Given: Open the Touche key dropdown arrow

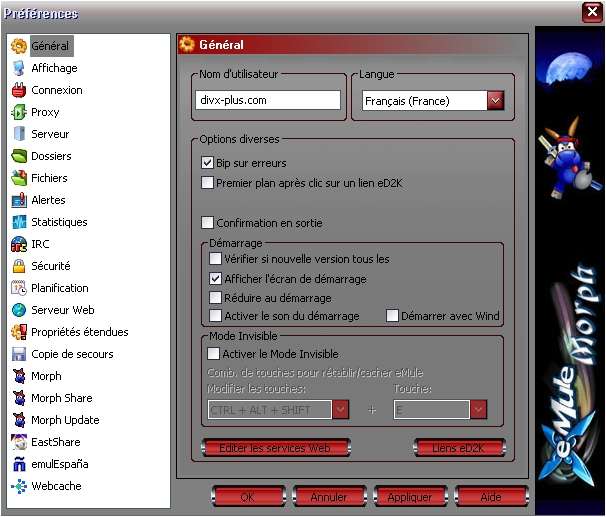Looking at the screenshot, I should [x=478, y=410].
